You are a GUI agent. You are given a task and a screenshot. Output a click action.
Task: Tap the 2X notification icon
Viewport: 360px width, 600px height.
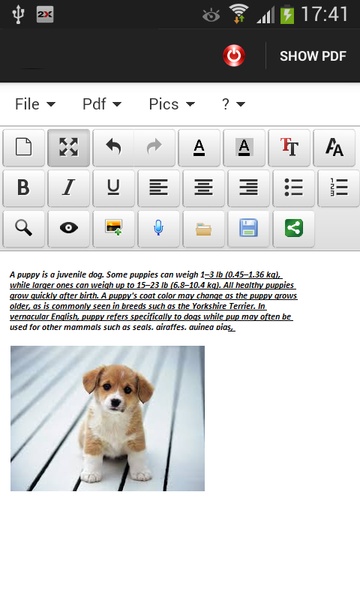tap(45, 15)
